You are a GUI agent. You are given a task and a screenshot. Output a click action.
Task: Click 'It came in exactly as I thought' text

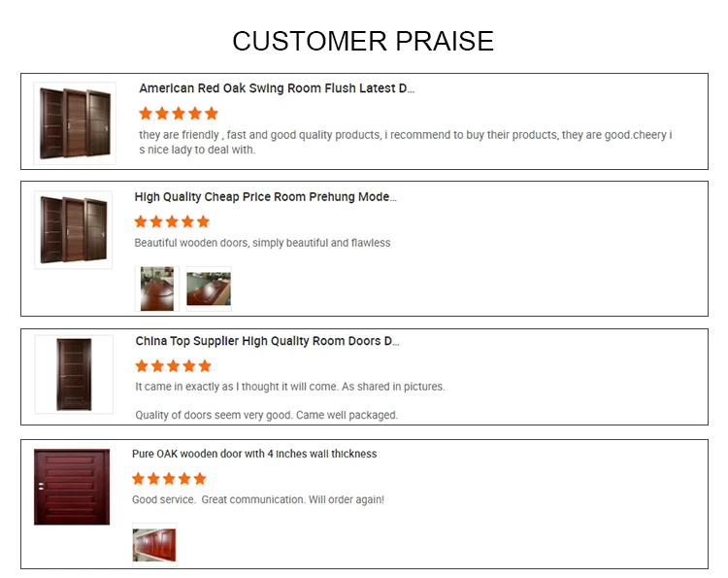(x=289, y=387)
